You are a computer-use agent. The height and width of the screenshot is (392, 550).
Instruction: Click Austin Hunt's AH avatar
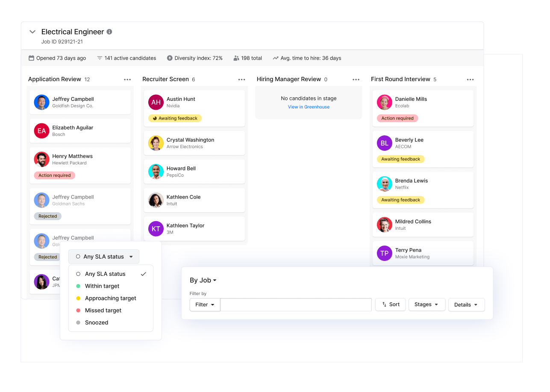[x=156, y=102]
